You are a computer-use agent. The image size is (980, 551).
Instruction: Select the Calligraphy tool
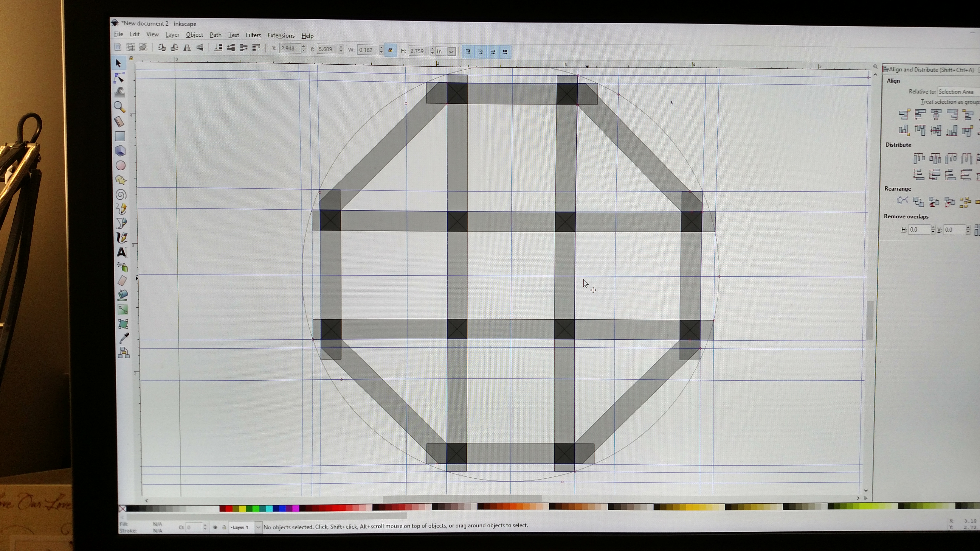click(122, 238)
